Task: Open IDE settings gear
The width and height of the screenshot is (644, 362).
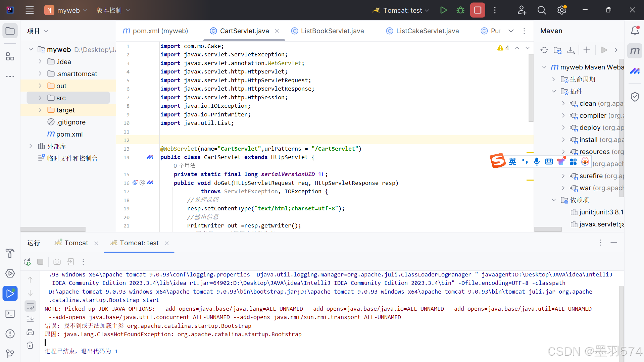Action: point(562,10)
